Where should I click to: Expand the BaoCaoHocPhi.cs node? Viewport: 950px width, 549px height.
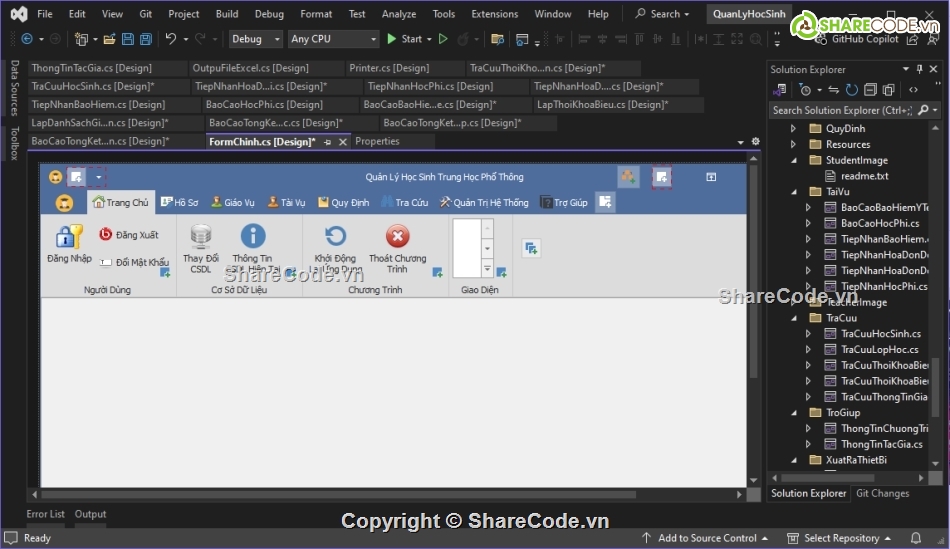(808, 223)
